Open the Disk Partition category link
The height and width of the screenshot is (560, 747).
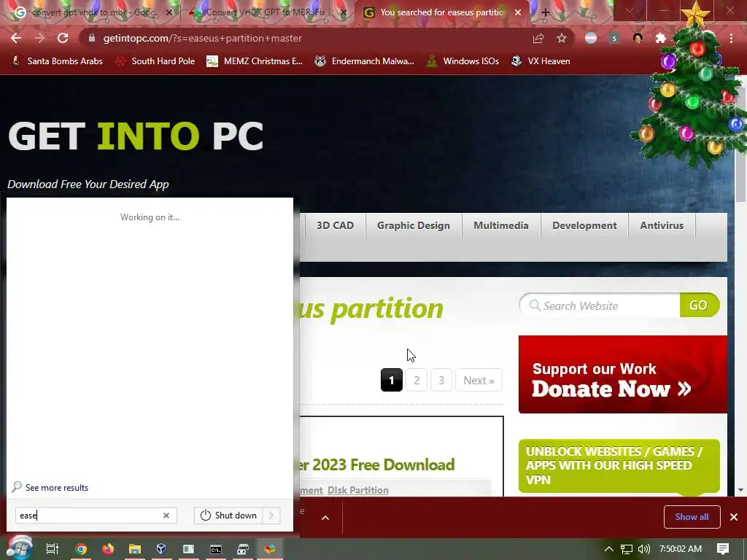tap(357, 490)
